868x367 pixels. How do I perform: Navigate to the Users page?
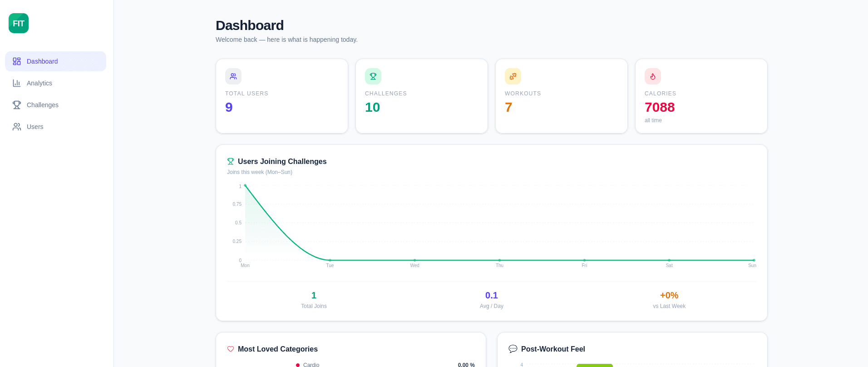point(55,127)
